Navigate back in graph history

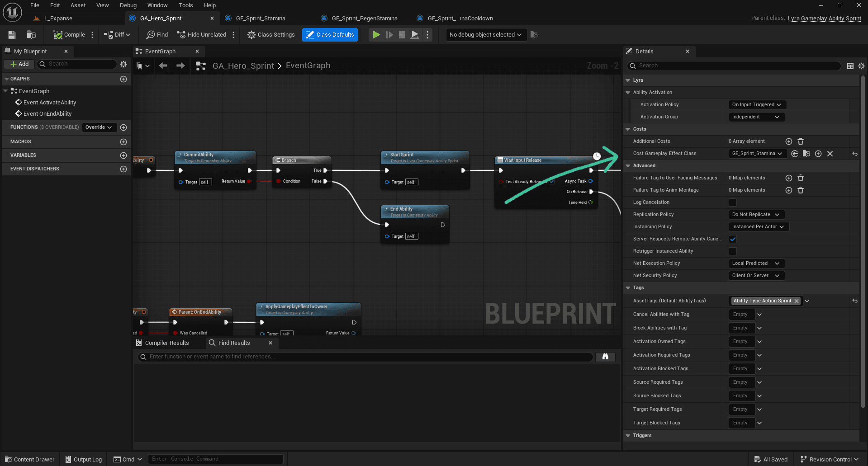click(x=163, y=66)
